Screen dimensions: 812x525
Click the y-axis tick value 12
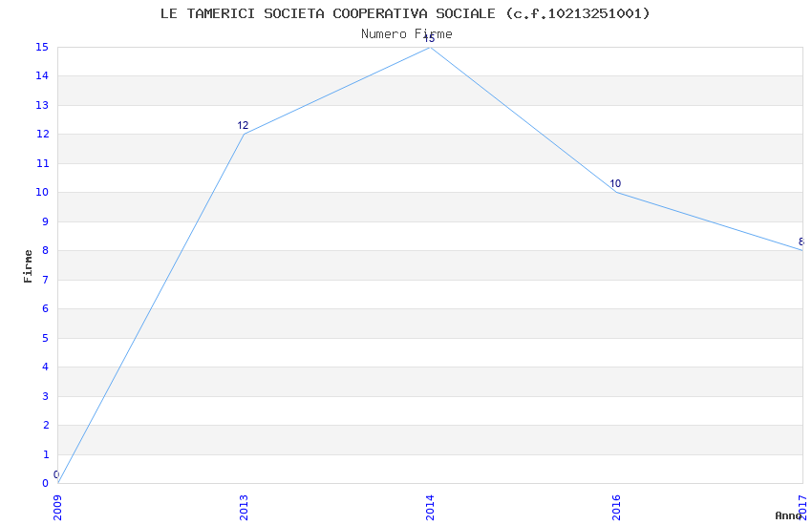42,134
